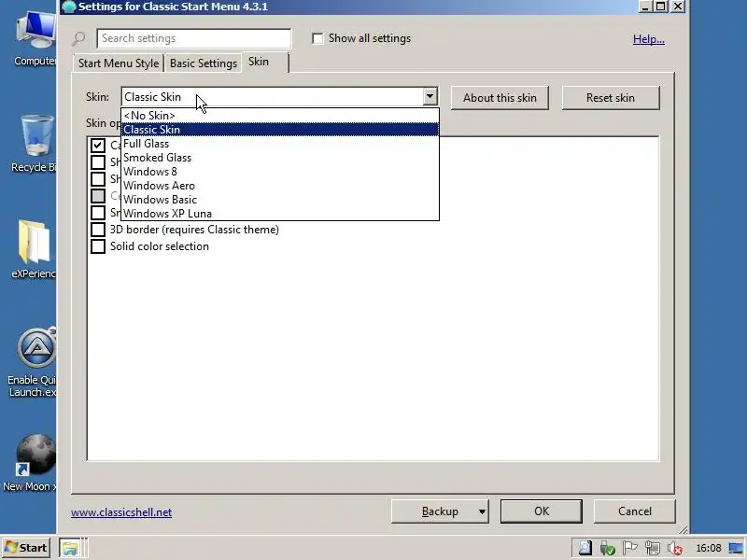Select the Windows XP Luna skin

click(x=280, y=214)
